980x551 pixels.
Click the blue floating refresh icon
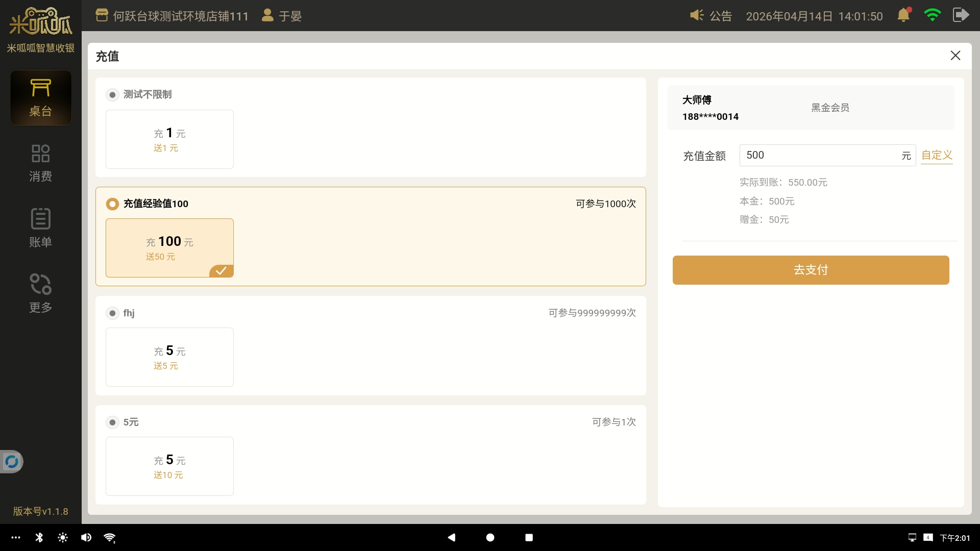[11, 462]
